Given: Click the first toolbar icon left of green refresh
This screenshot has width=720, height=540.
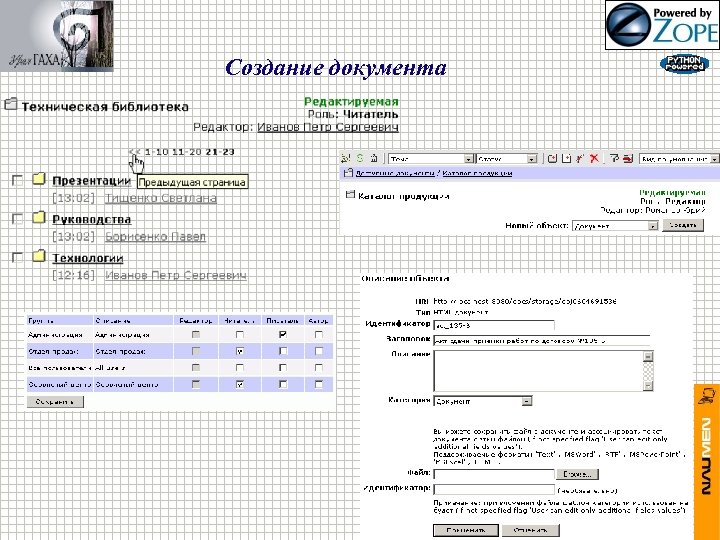Looking at the screenshot, I should tap(345, 158).
